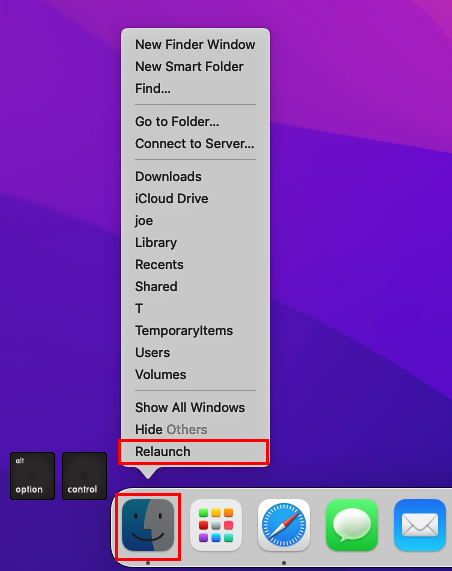Click the control key overlay
The image size is (452, 571).
[84, 476]
